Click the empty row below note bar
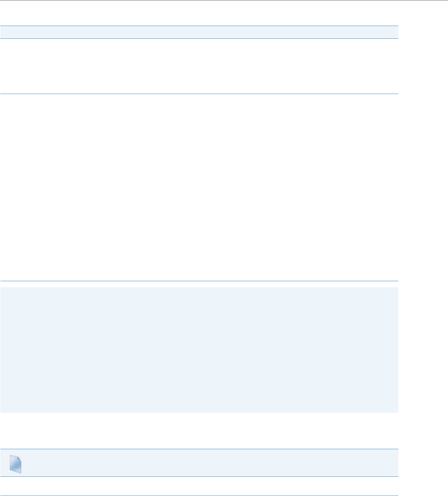Image resolution: width=448 pixels, height=496 pixels. click(199, 486)
